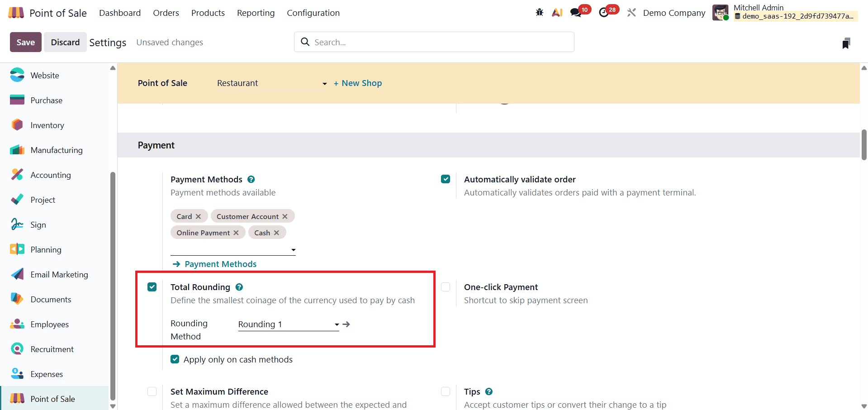Click the bookmark icon below the avatar
This screenshot has height=410, width=868.
point(847,43)
